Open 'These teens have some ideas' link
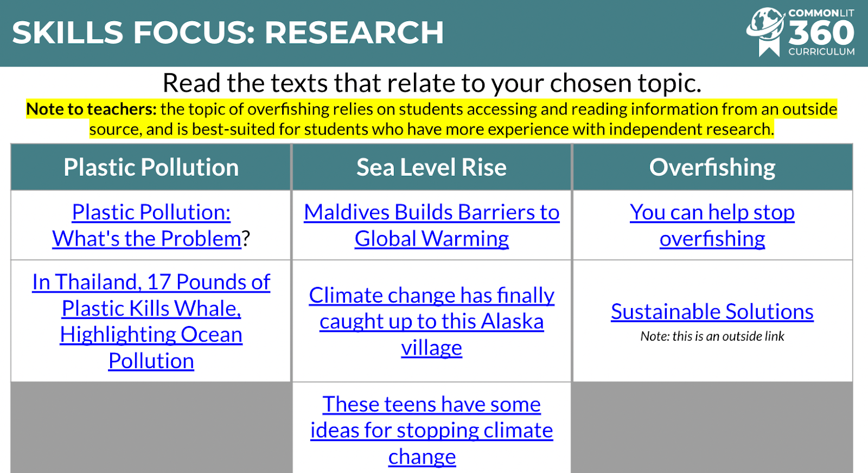The width and height of the screenshot is (868, 473). pos(432,430)
